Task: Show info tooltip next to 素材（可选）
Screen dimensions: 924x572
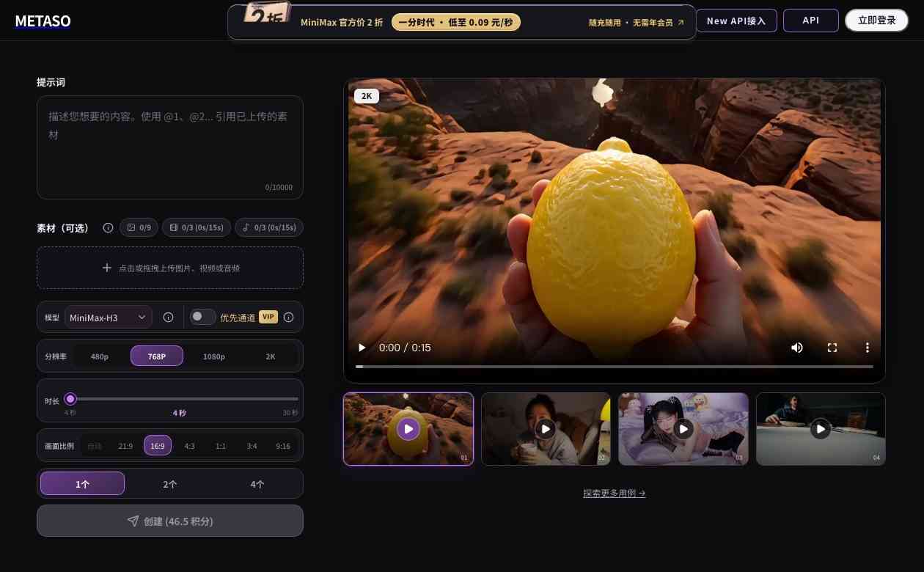Action: (x=108, y=228)
